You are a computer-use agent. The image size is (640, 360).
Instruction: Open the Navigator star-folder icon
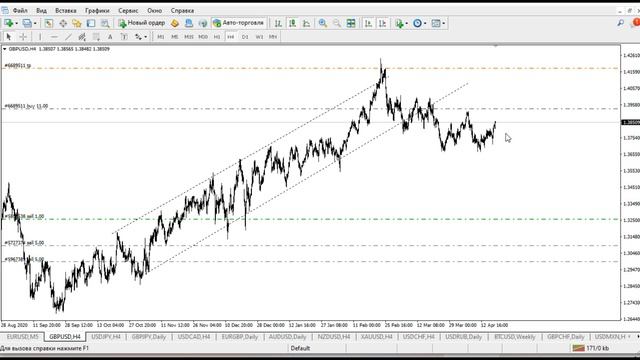click(x=77, y=23)
